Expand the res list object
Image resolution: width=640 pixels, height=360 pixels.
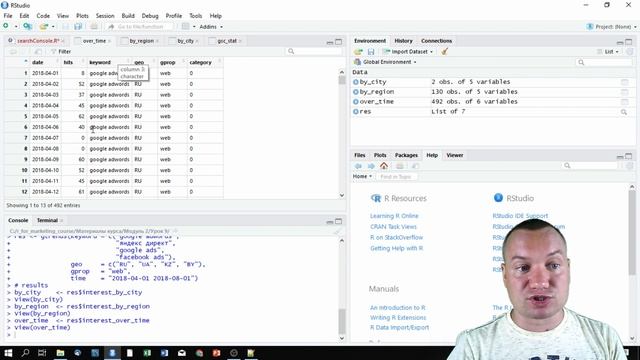click(356, 111)
